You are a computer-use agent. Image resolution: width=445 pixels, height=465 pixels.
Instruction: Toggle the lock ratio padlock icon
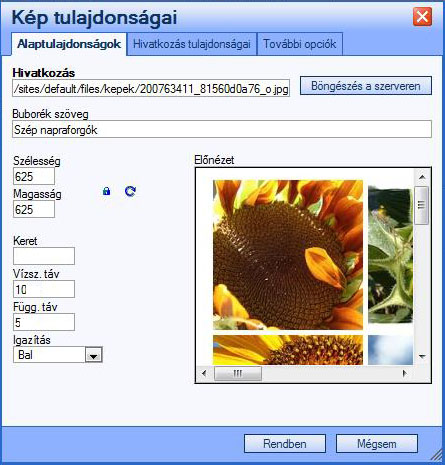pos(106,191)
